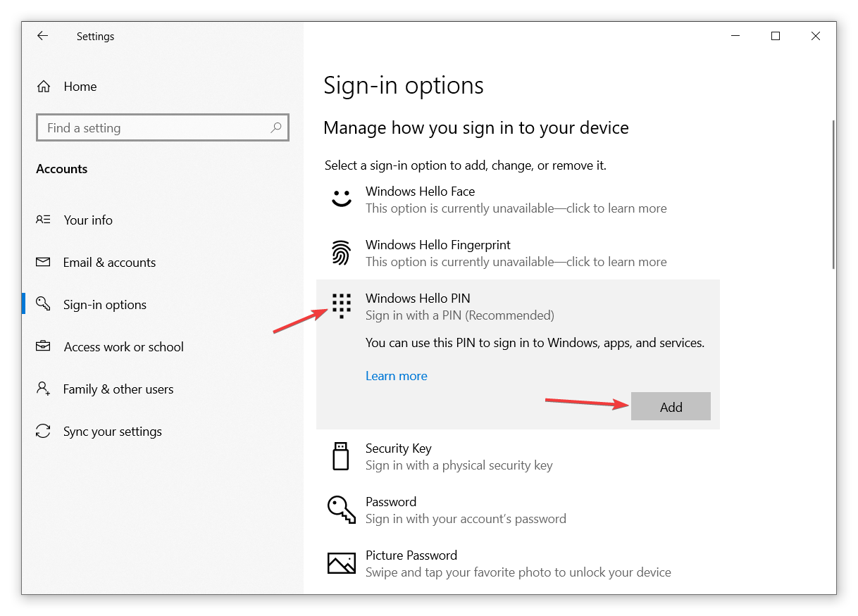Click the Windows Hello PIN keypad icon
This screenshot has width=858, height=616.
coord(342,306)
